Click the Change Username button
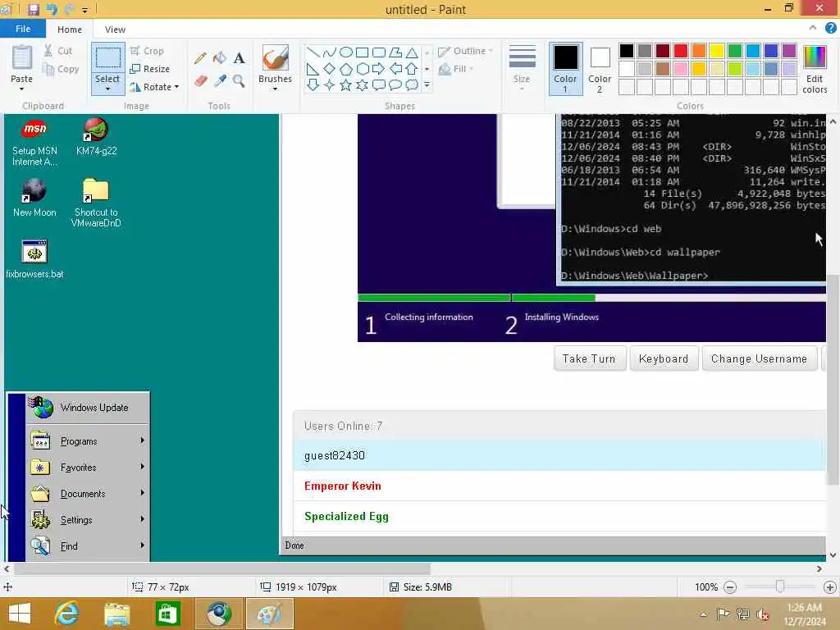 tap(759, 358)
